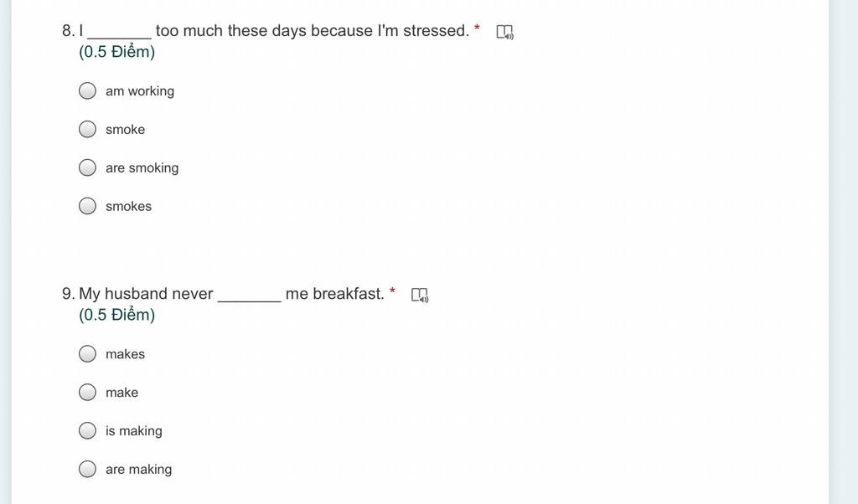Mark 'smokes' as the answer
The image size is (858, 504).
[87, 206]
